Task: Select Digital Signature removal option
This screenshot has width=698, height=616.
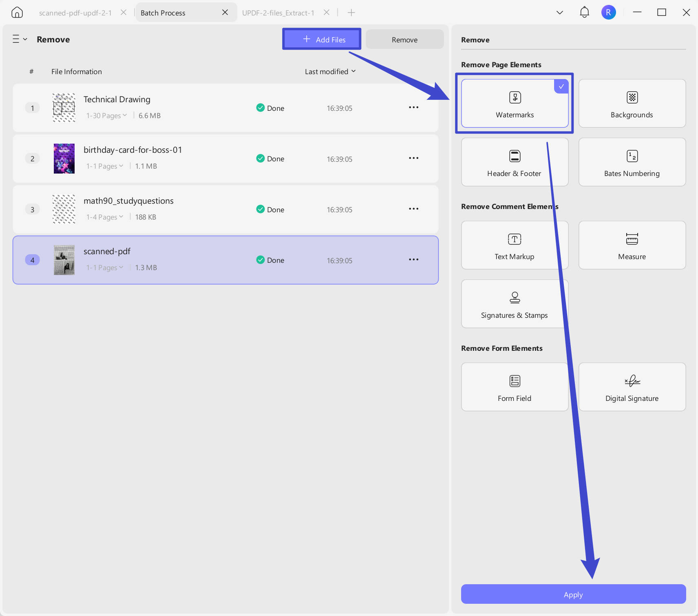Action: pyautogui.click(x=632, y=387)
